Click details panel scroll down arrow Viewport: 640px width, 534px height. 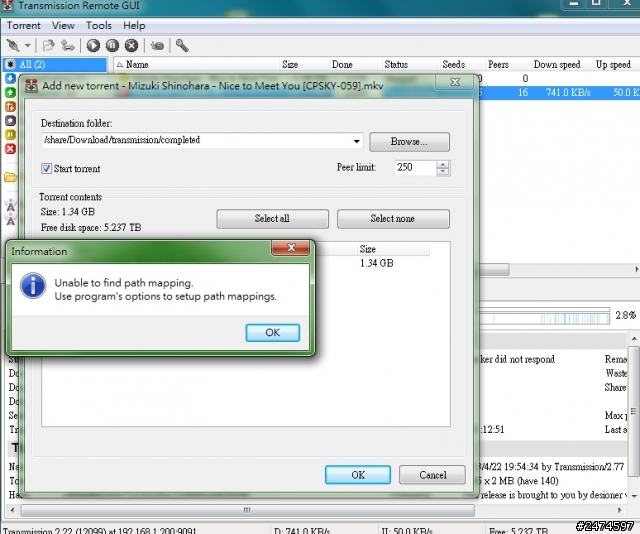coord(634,496)
